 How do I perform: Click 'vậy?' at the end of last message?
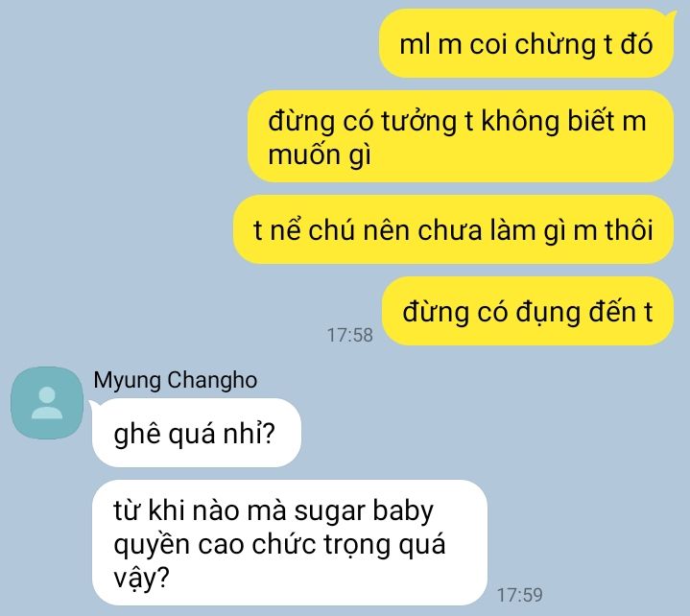click(141, 578)
